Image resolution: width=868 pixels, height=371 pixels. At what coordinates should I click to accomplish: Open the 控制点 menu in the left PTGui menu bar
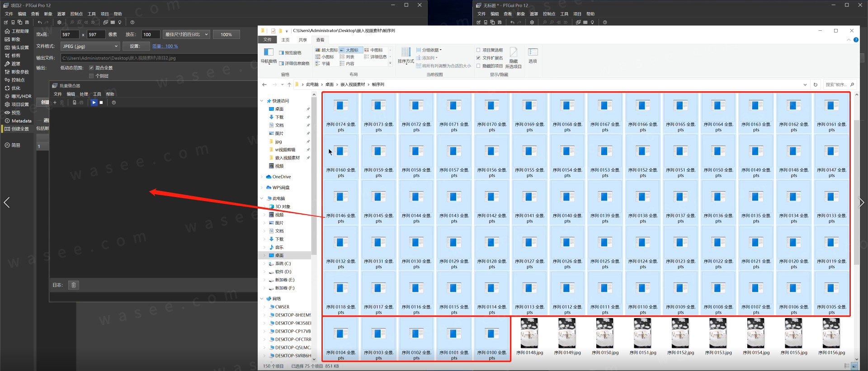76,14
